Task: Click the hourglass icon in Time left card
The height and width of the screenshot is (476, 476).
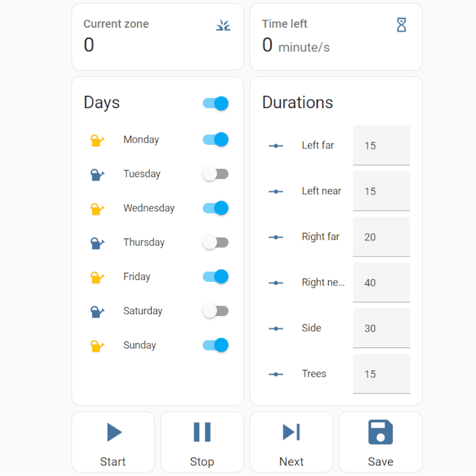Action: 402,25
